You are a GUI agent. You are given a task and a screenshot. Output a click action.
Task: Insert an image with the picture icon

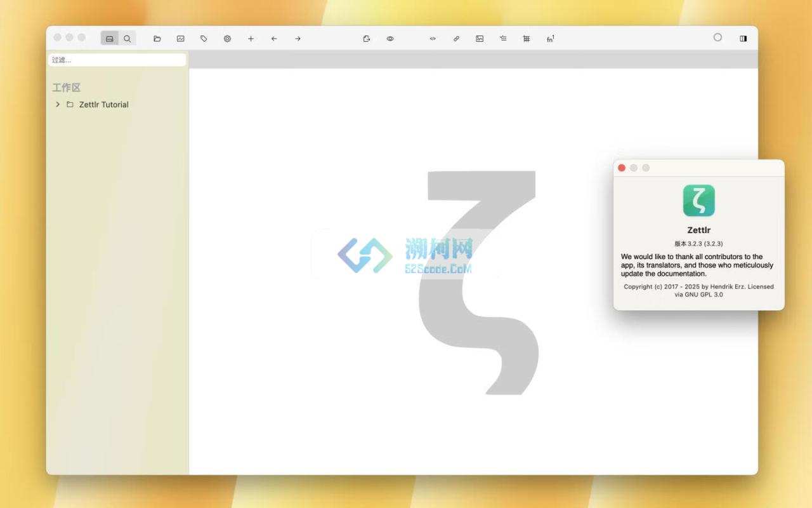pyautogui.click(x=480, y=39)
